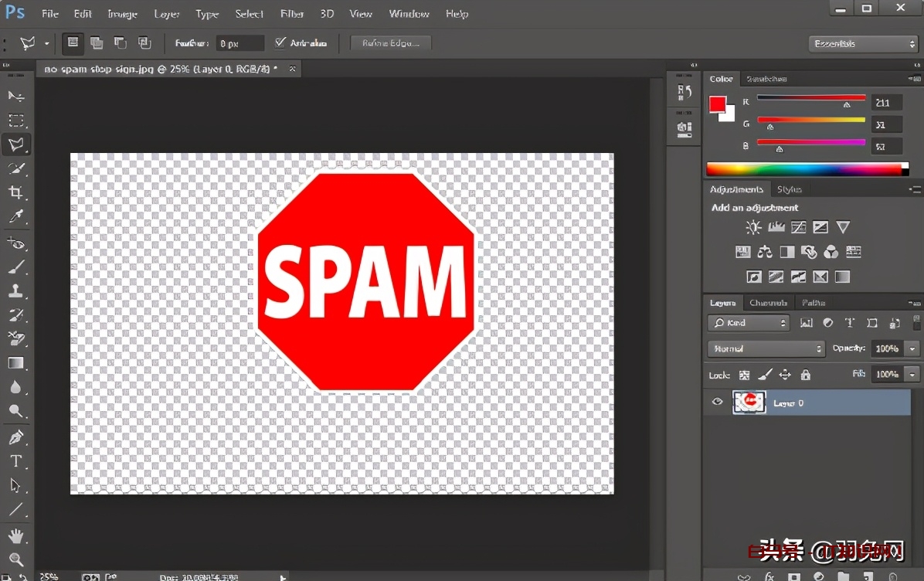This screenshot has width=924, height=581.
Task: Click the Feather input field
Action: tap(239, 44)
